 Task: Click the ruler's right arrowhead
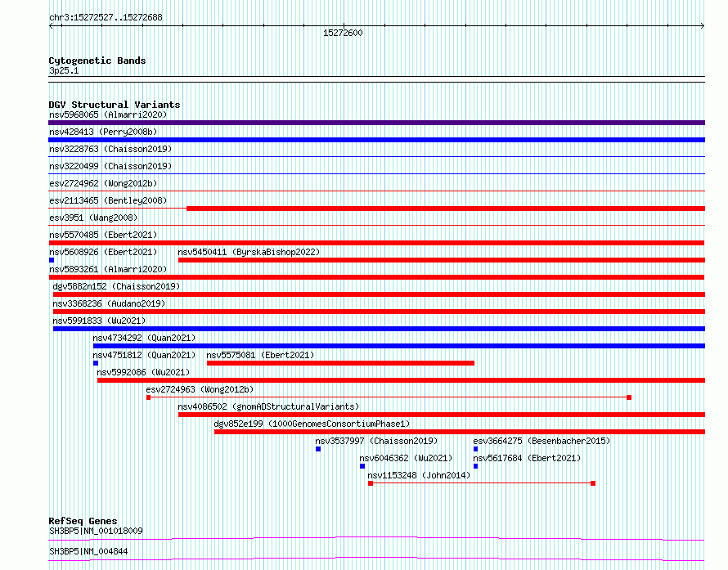(x=703, y=26)
